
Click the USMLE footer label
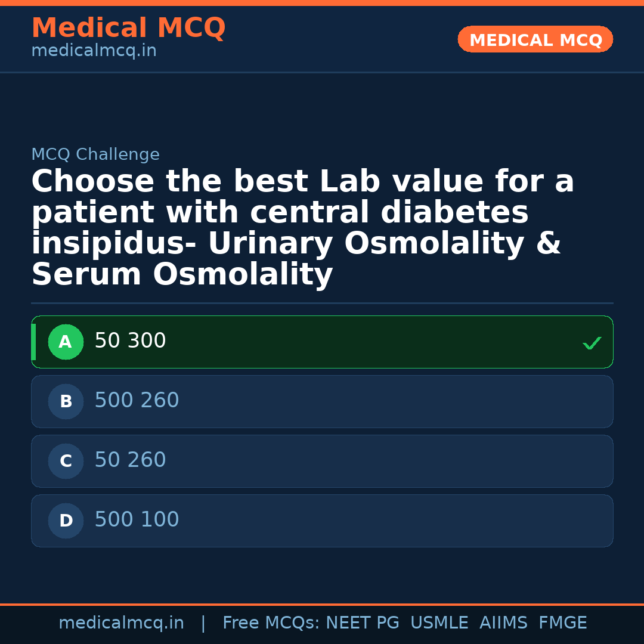(x=439, y=623)
